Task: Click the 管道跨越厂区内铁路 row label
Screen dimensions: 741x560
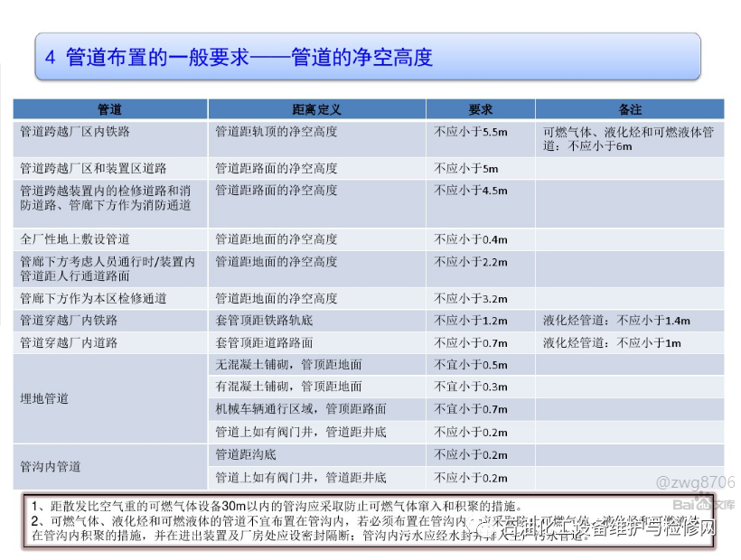Action: [75, 132]
